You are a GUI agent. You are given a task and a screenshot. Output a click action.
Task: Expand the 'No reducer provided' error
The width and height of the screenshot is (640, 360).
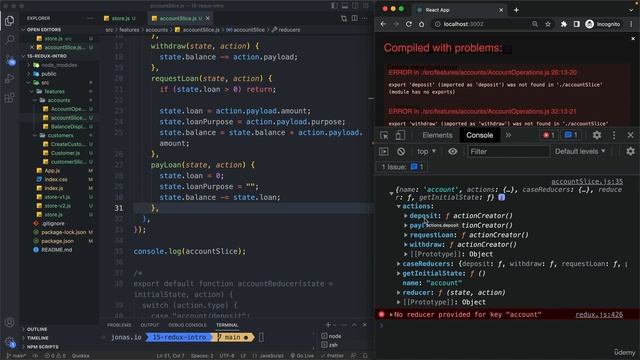tap(391, 314)
